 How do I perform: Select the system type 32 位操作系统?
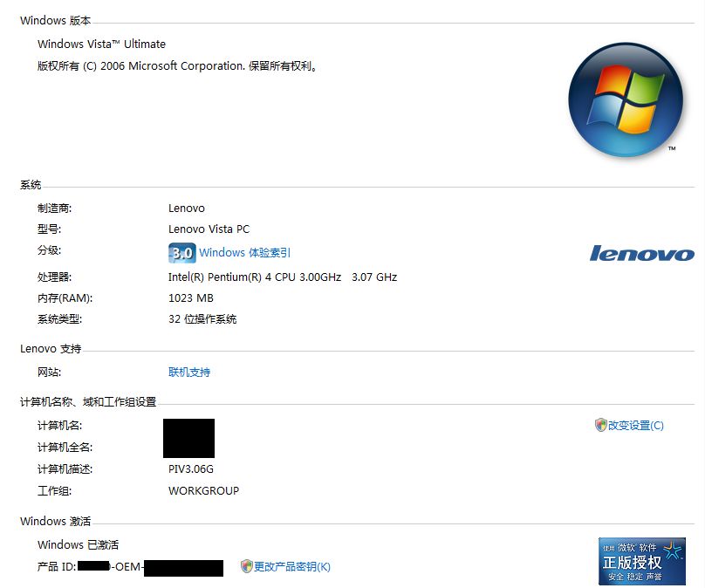pos(202,319)
